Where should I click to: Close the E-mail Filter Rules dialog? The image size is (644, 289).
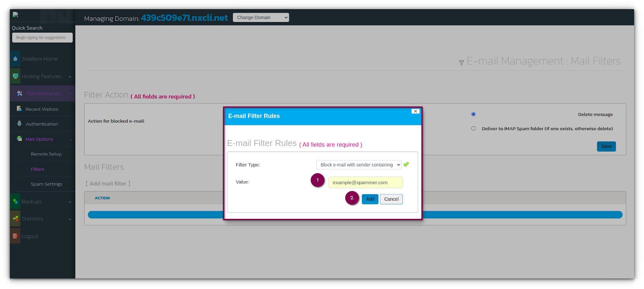pyautogui.click(x=415, y=111)
